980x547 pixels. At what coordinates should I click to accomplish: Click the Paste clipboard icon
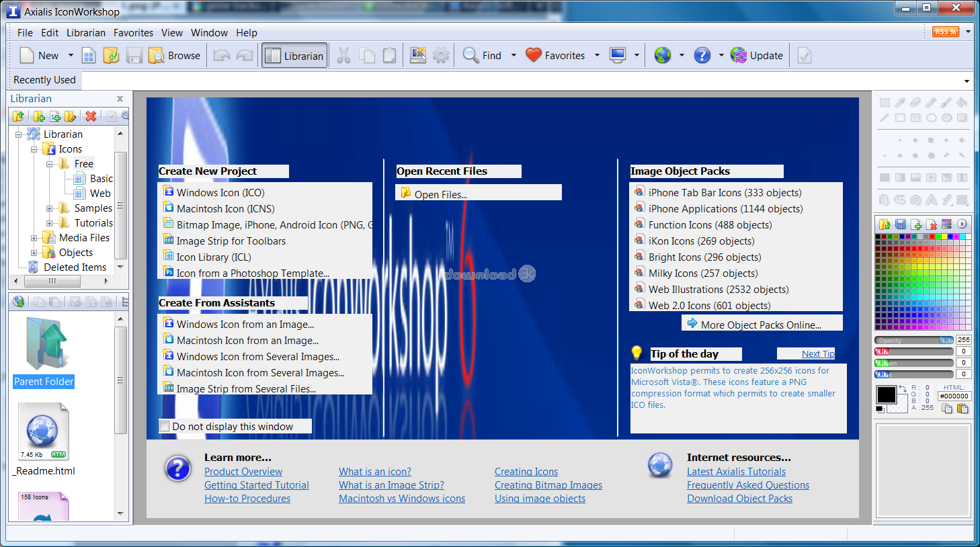(x=389, y=55)
